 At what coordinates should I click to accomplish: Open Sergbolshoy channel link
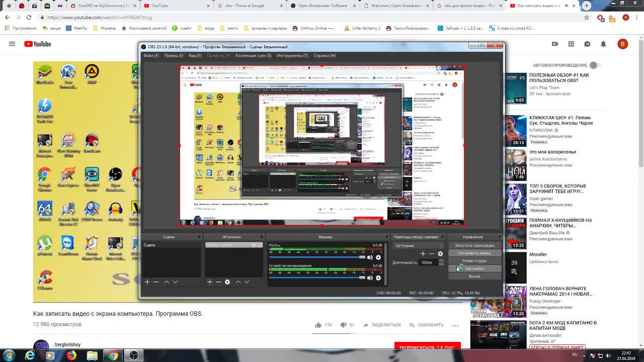[x=67, y=345]
